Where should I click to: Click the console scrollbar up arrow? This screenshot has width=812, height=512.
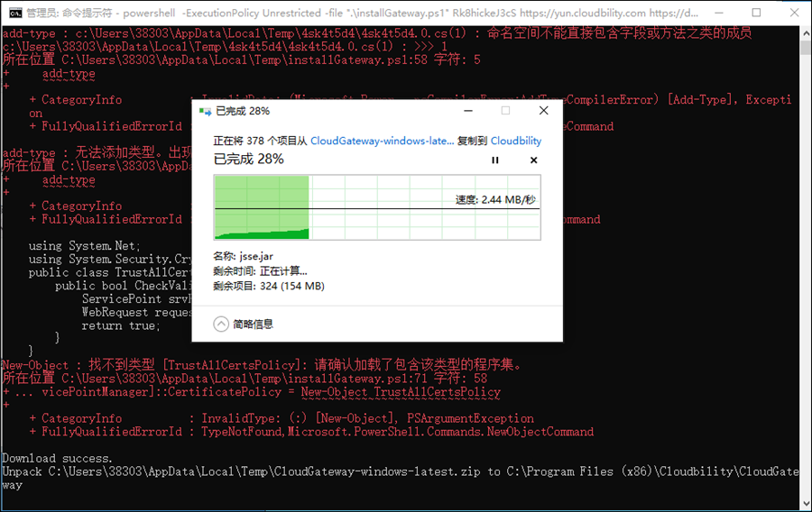click(x=806, y=33)
